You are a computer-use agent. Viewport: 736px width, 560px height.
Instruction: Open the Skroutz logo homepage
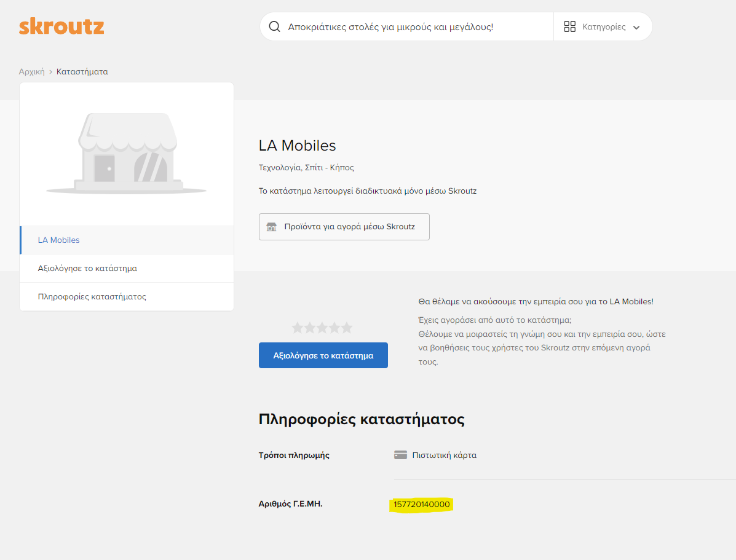point(61,26)
